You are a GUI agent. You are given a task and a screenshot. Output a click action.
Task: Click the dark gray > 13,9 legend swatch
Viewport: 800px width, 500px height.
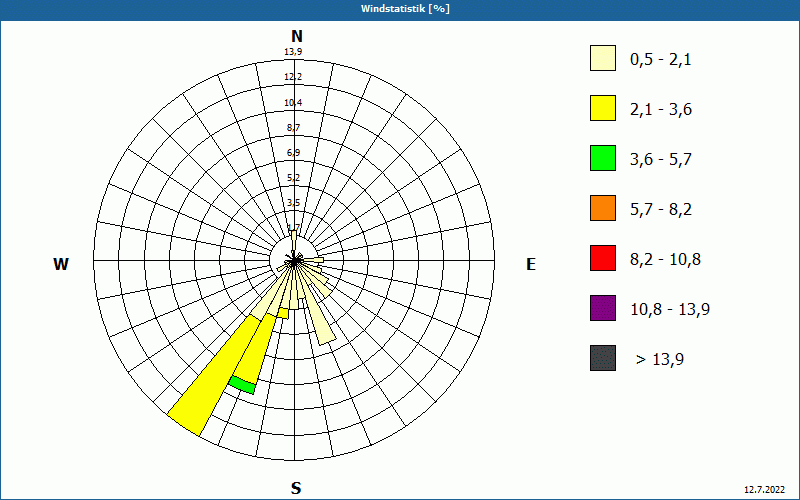(x=603, y=358)
